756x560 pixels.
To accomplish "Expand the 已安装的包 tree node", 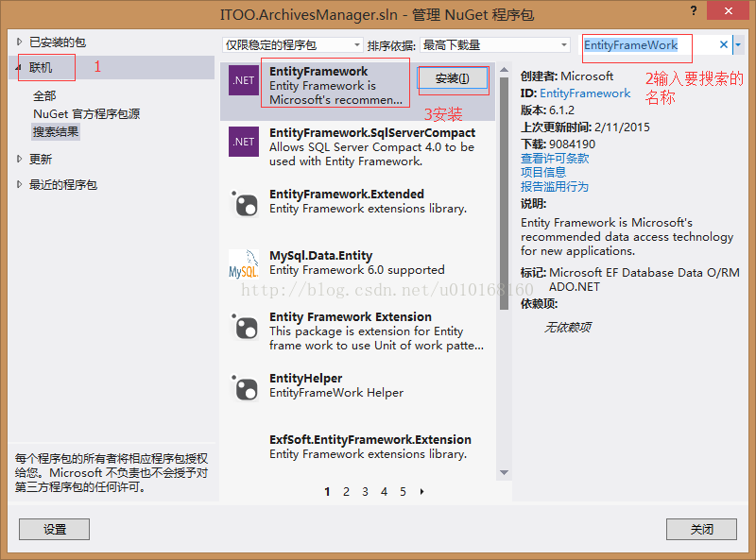I will (19, 42).
